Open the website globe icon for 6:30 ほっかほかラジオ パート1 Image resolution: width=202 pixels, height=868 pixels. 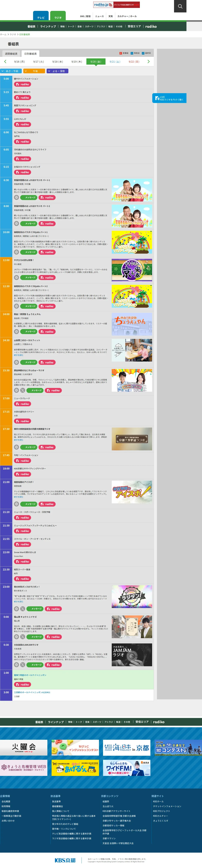click(x=16, y=197)
